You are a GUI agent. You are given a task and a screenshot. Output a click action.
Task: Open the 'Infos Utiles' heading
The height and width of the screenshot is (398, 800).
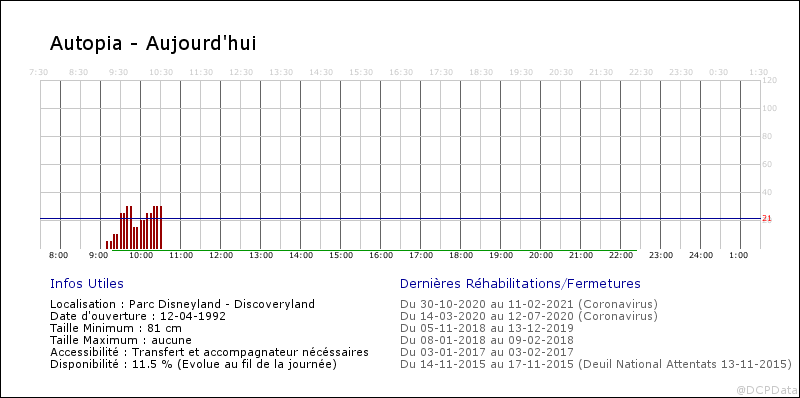click(x=87, y=284)
